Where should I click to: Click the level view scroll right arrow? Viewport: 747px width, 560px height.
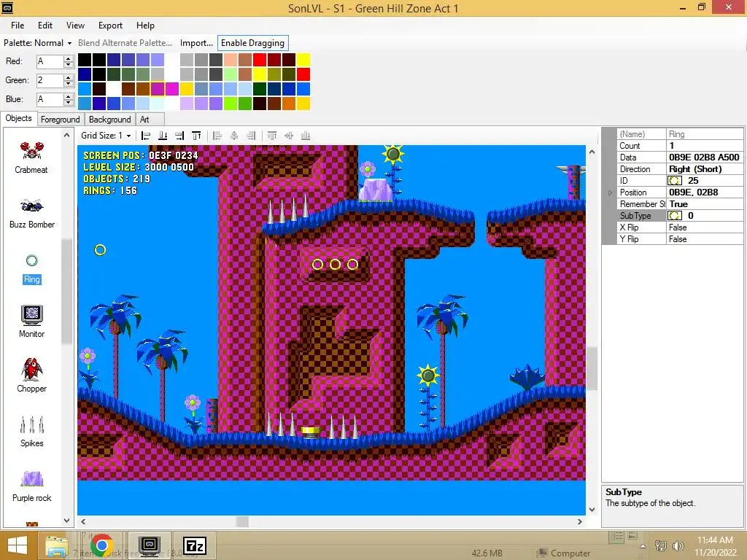click(x=580, y=522)
